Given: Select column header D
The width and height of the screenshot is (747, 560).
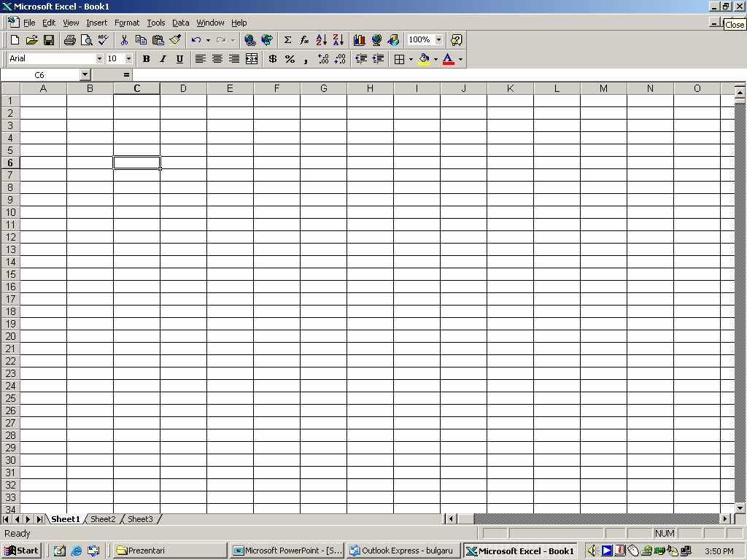Looking at the screenshot, I should 183,88.
